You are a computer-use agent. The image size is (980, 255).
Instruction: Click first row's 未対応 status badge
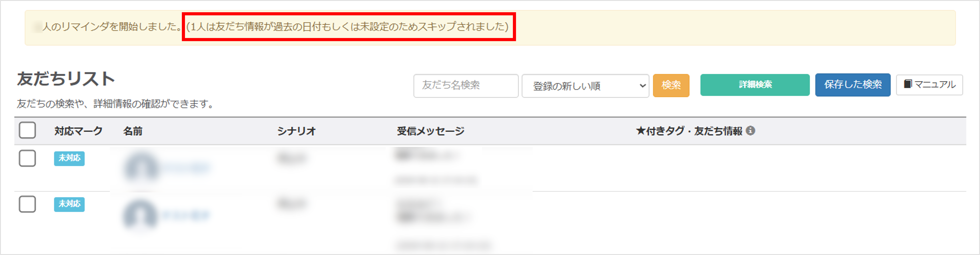pyautogui.click(x=69, y=158)
